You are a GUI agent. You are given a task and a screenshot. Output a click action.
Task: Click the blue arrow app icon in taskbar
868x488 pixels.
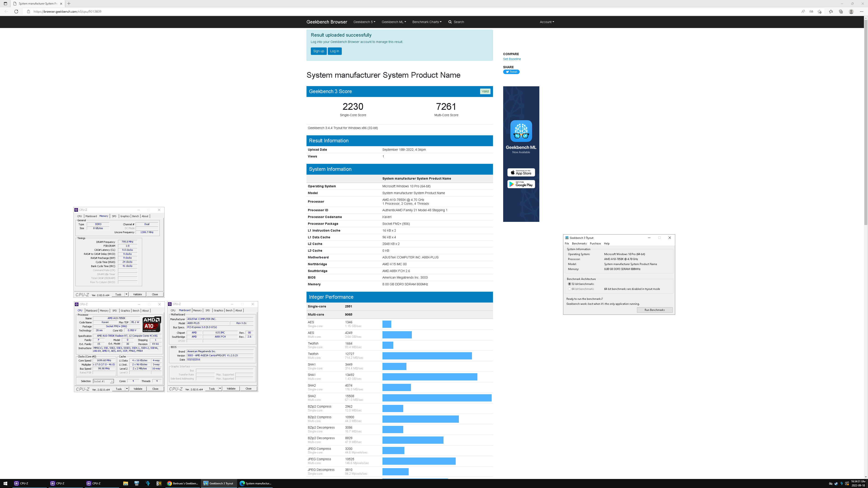tap(148, 483)
